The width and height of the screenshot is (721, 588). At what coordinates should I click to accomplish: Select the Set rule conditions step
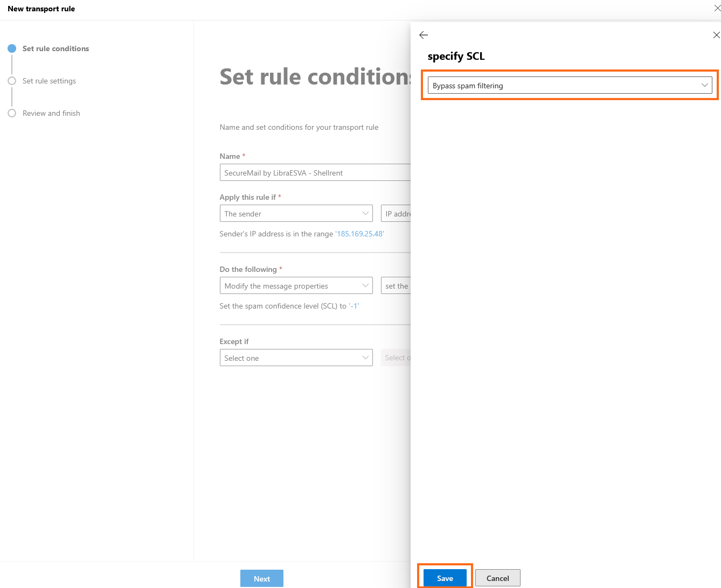click(x=56, y=48)
